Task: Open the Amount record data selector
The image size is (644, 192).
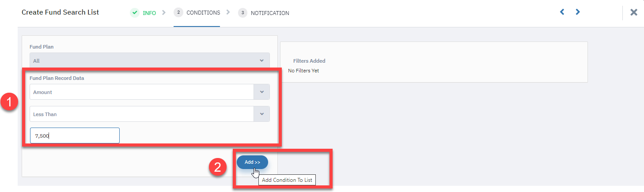Action: [x=150, y=92]
